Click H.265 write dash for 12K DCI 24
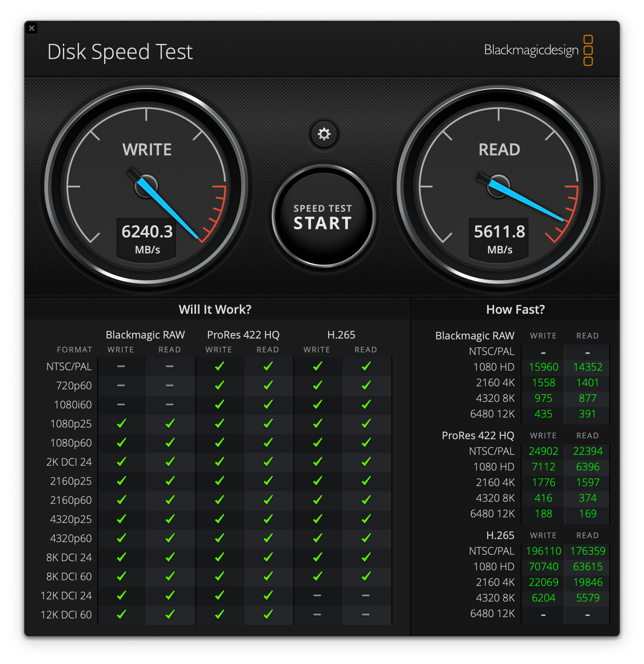The width and height of the screenshot is (644, 664). 317,595
